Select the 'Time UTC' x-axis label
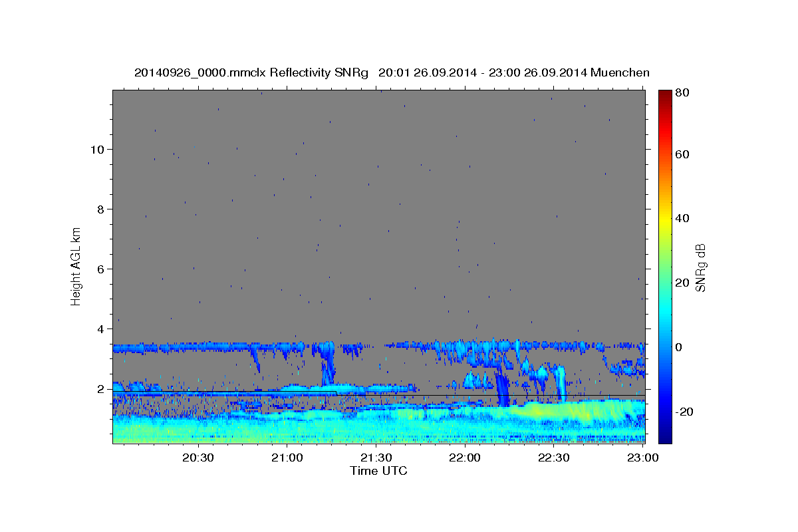798x532 pixels. [378, 471]
